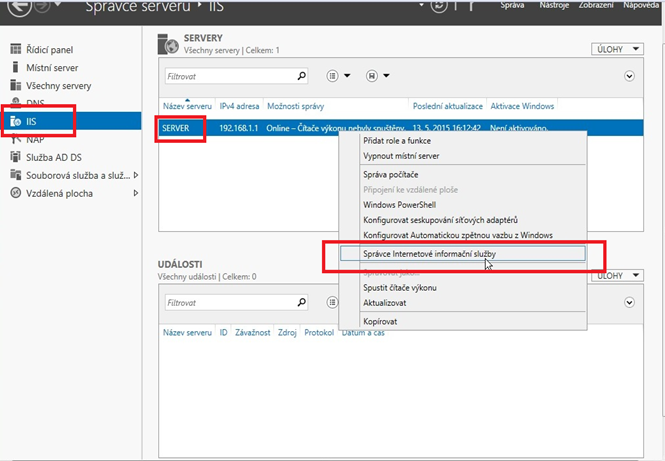Screen dimensions: 665x461
Task: Click the Místní server icon
Action: point(16,67)
